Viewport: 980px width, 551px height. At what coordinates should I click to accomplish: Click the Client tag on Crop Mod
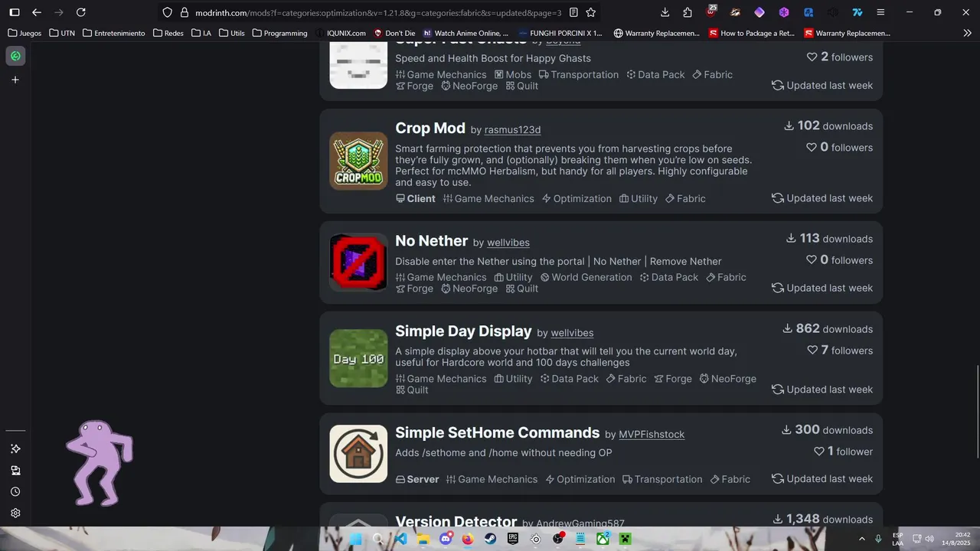coord(415,198)
